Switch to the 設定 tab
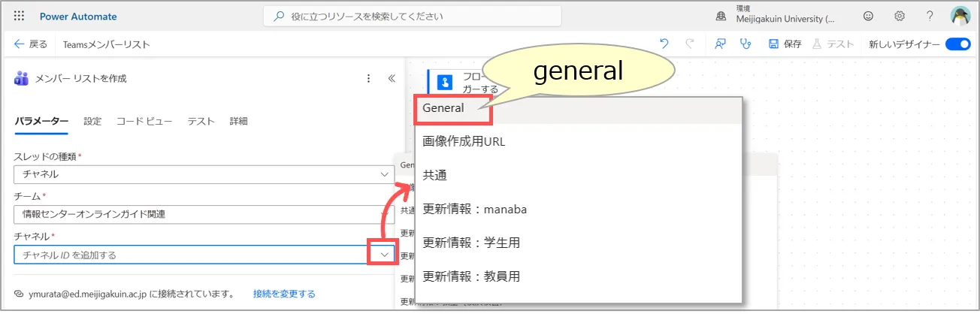This screenshot has height=314, width=980. coord(92,122)
